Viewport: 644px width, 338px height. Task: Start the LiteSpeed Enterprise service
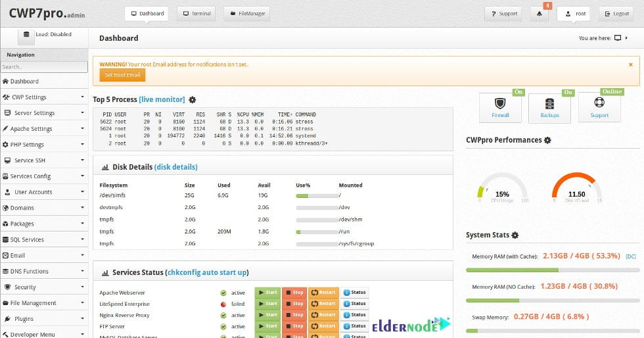tap(267, 304)
